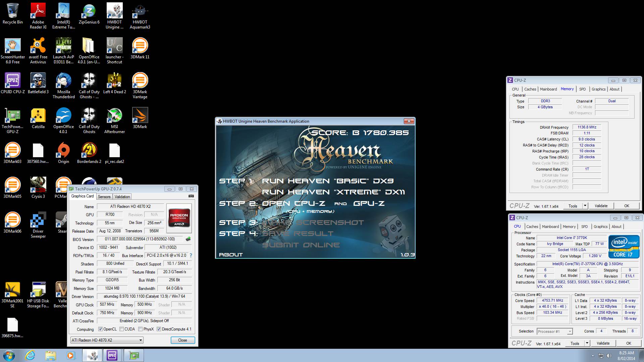Open SPD tab in upper CPU-Z window
Viewport: 644px width, 362px height.
coord(583,89)
